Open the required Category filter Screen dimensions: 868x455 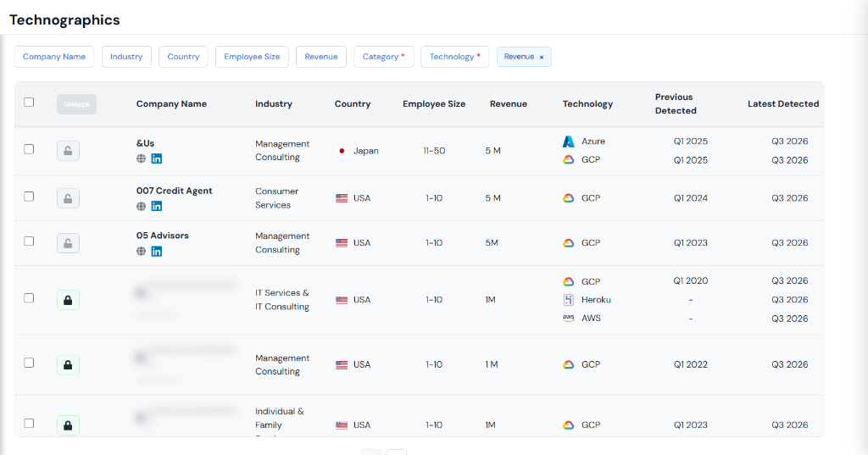pyautogui.click(x=384, y=57)
